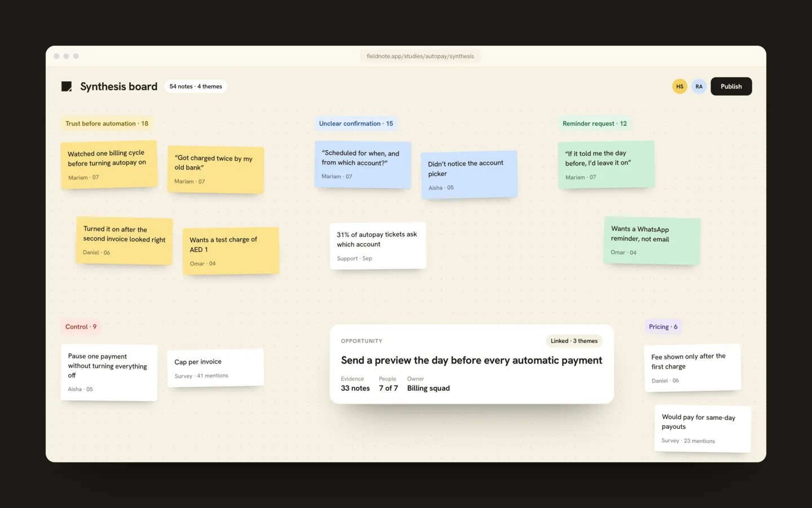Select the Reminder request theme label
This screenshot has width=812, height=508.
594,124
